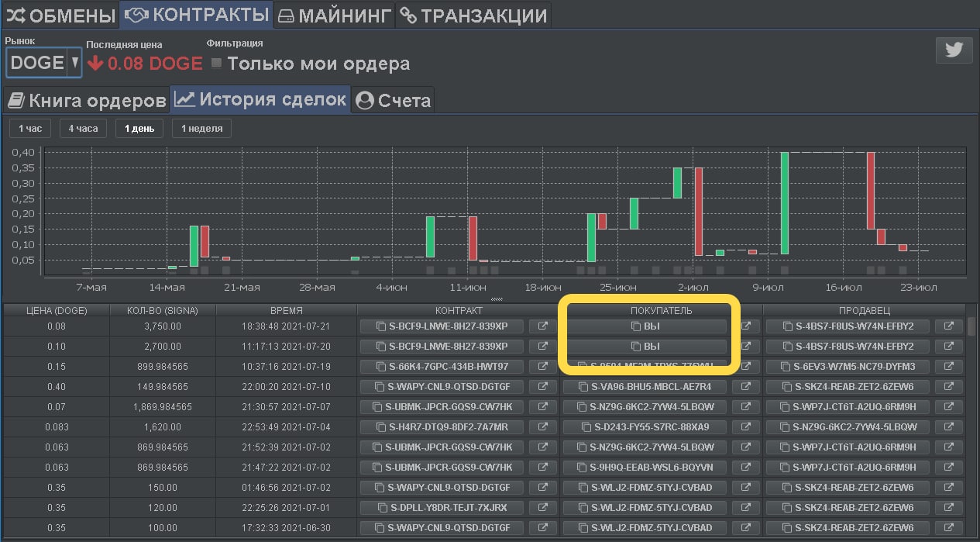This screenshot has width=980, height=542.
Task: Open the Книга ордеров tab
Action: point(86,100)
